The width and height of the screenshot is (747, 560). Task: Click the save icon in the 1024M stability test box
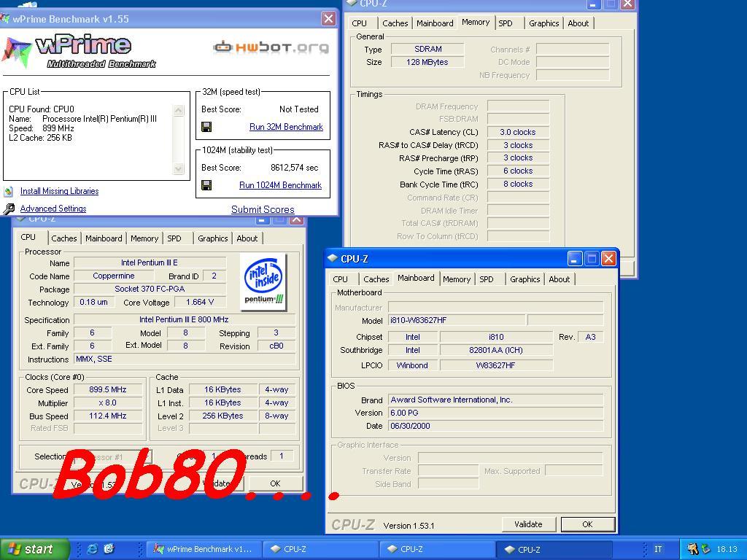coord(206,185)
